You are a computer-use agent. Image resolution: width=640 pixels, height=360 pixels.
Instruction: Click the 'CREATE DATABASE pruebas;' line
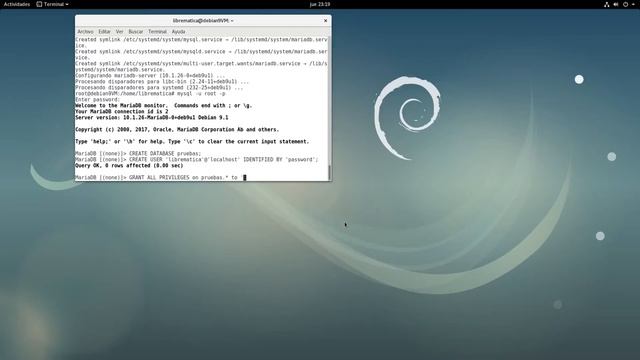138,153
